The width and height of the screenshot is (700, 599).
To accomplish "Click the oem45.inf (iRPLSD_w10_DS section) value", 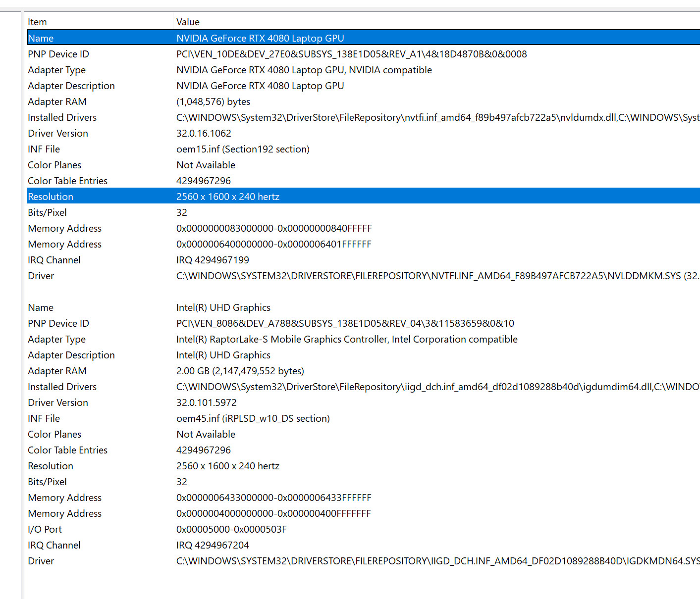I will pos(253,418).
